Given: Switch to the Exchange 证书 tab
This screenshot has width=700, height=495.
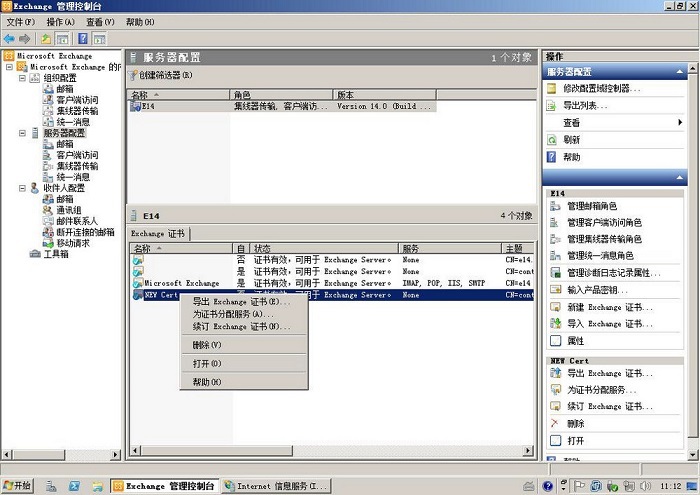Looking at the screenshot, I should click(x=159, y=234).
